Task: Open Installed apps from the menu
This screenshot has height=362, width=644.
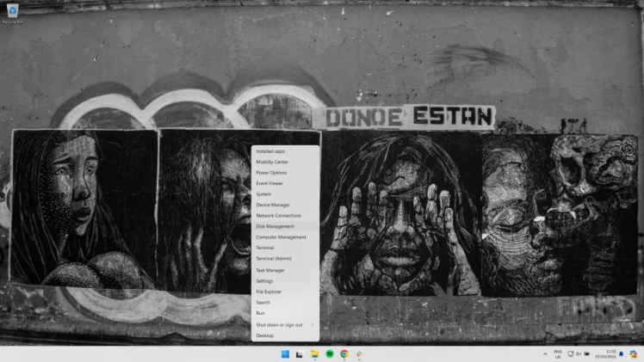Action: point(270,151)
